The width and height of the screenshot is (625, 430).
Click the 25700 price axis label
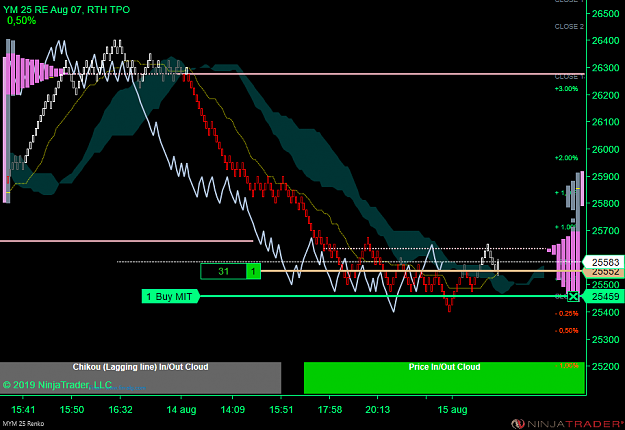click(605, 231)
